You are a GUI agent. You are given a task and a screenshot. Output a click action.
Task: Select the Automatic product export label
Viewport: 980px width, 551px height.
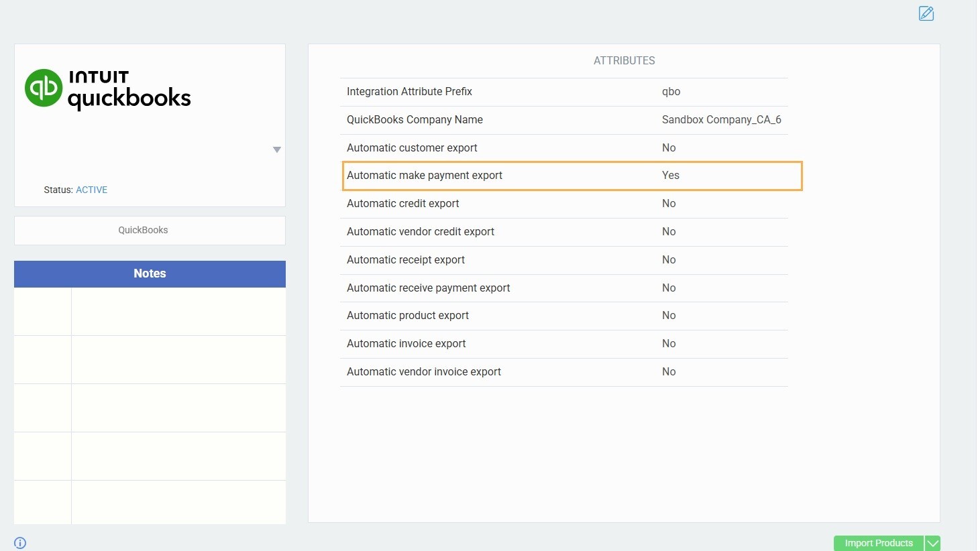407,315
